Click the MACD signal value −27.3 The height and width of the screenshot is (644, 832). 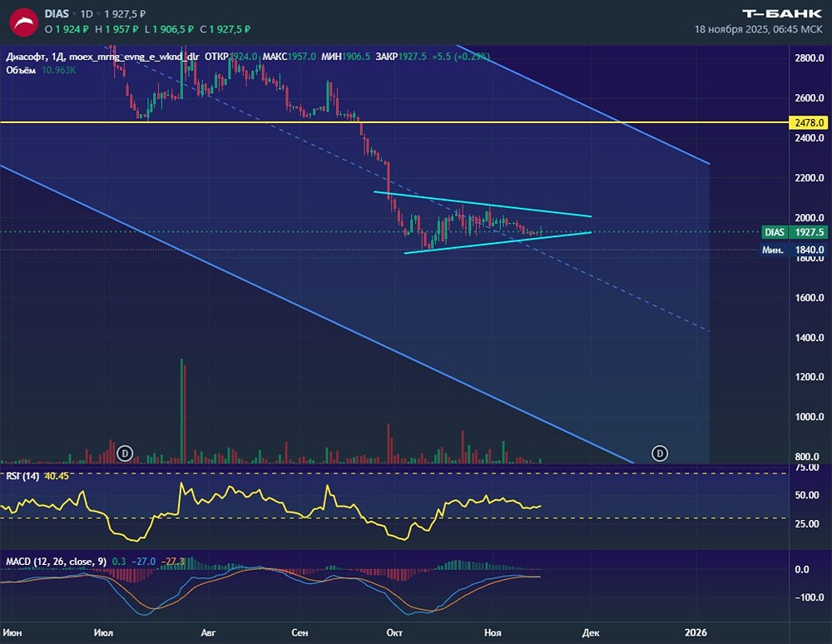tap(174, 562)
